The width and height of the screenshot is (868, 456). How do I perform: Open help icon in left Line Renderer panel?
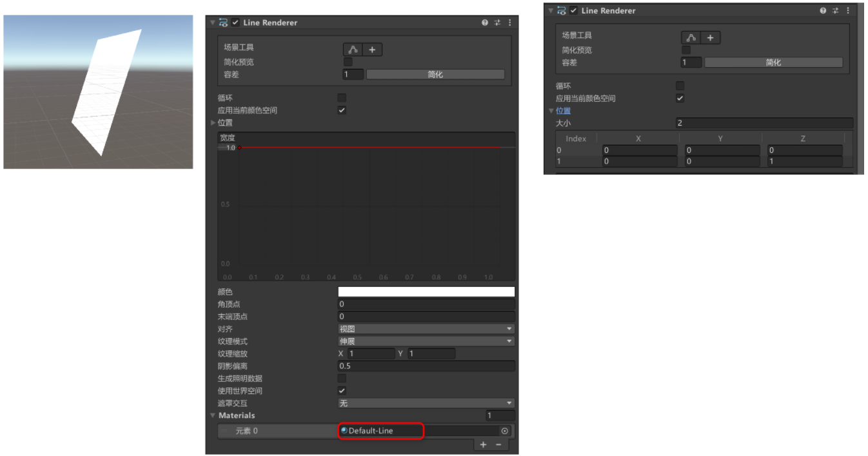[485, 23]
